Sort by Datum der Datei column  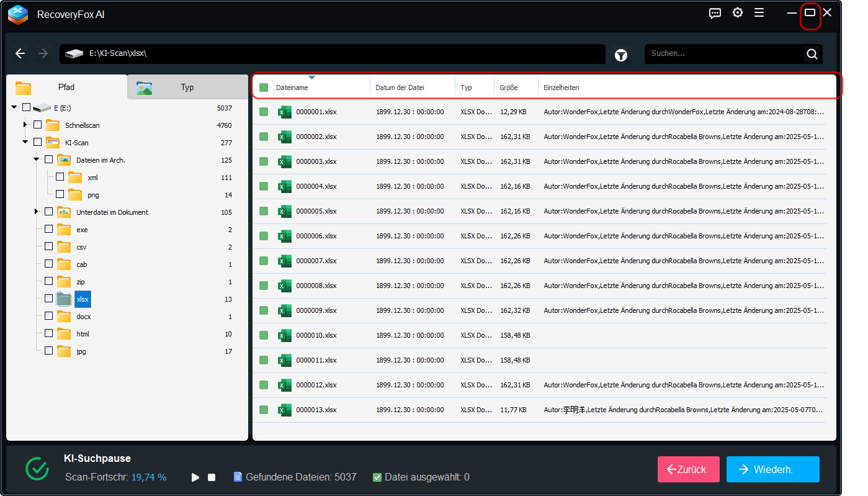(413, 88)
